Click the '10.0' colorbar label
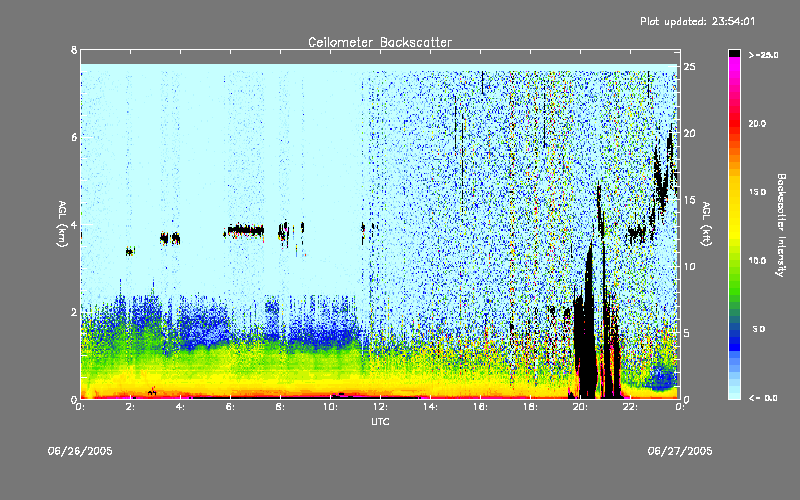The image size is (800, 500). coord(757,260)
